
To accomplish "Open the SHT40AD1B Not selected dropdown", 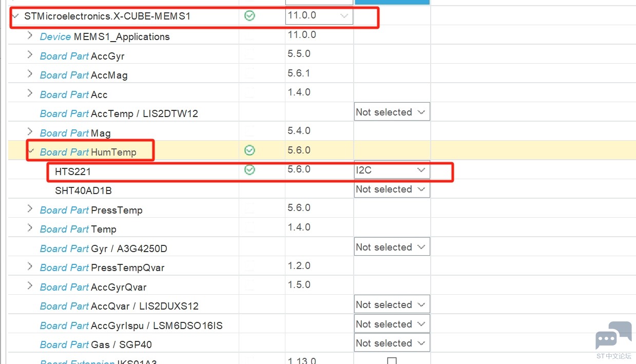I will pyautogui.click(x=392, y=189).
